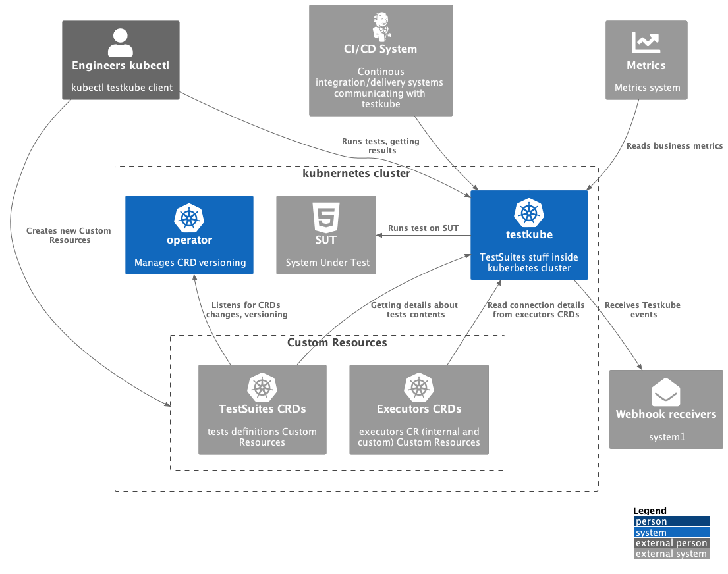The image size is (728, 574).
Task: Click the chart icon in the Metrics box
Action: pyautogui.click(x=646, y=41)
